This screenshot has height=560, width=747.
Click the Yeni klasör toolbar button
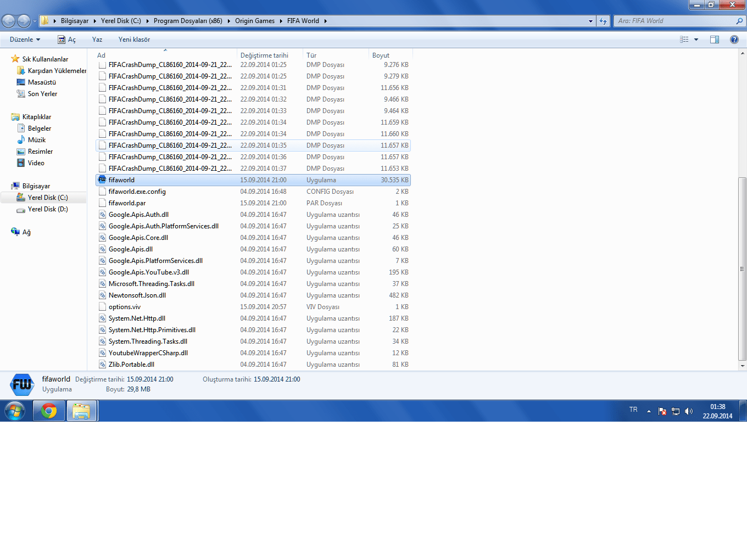[x=134, y=40]
